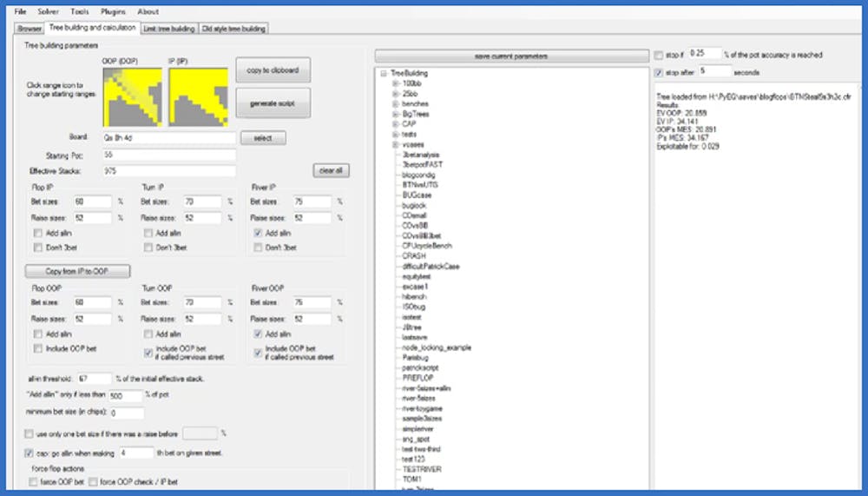Viewport: 868px width, 496px height.
Task: Click the Effective Stacks field
Action: tap(169, 171)
